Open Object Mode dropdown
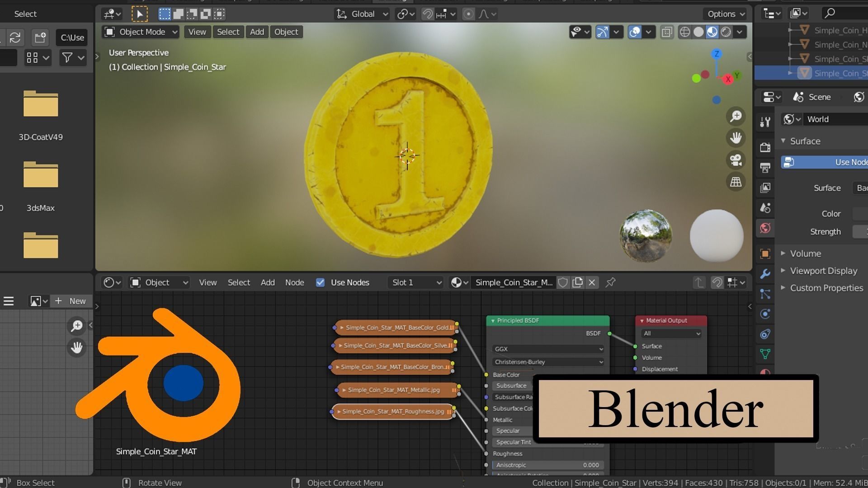The image size is (868, 488). (x=141, y=32)
